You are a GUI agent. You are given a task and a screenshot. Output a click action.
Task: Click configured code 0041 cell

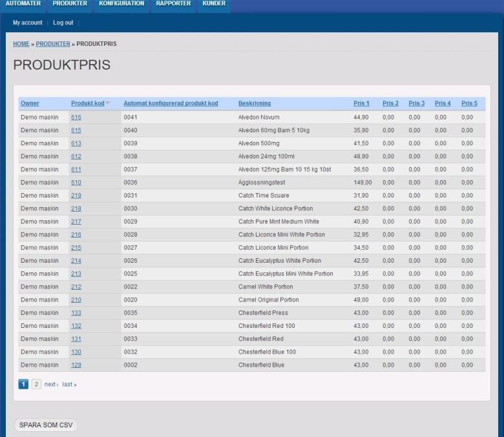coord(131,117)
